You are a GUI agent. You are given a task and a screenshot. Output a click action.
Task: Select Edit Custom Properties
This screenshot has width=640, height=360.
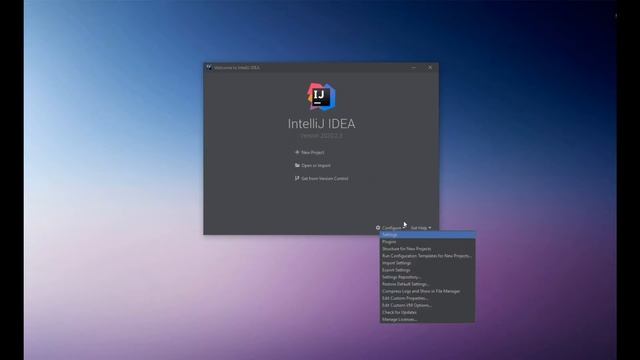coord(428,298)
